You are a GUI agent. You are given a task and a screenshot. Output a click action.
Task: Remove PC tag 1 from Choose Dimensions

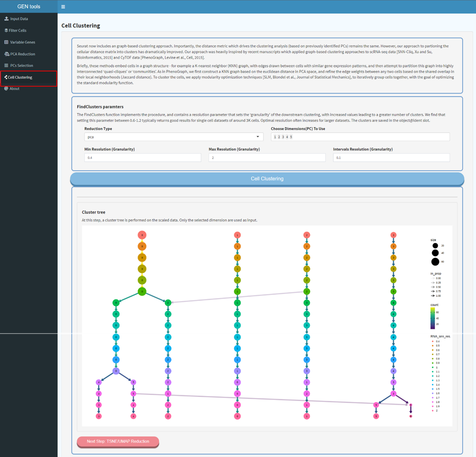click(275, 137)
